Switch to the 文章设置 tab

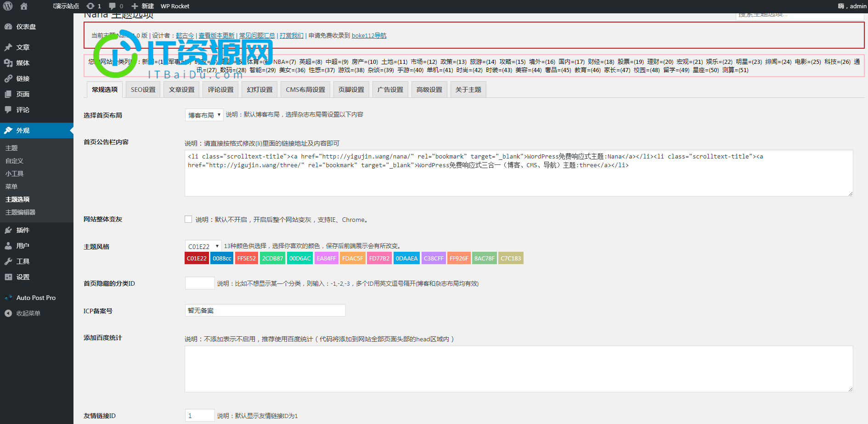[x=182, y=90]
